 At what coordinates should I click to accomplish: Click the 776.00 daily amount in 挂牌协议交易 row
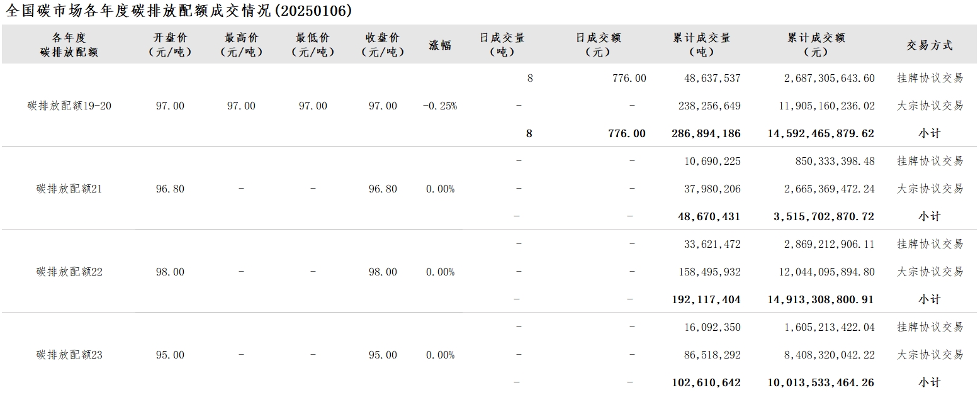(629, 78)
